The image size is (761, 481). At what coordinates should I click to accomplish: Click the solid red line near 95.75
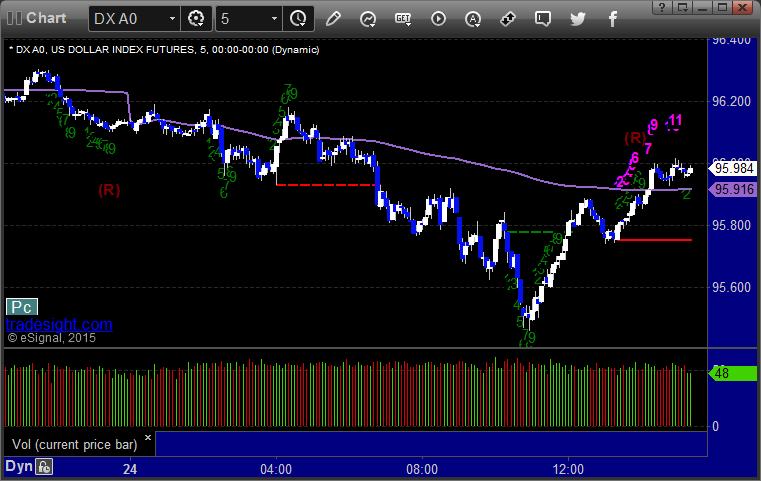click(x=653, y=240)
